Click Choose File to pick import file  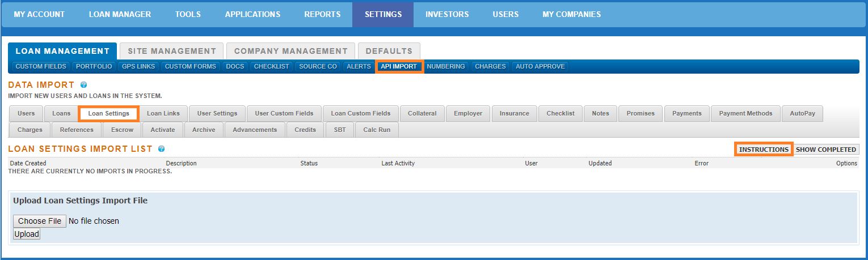40,221
